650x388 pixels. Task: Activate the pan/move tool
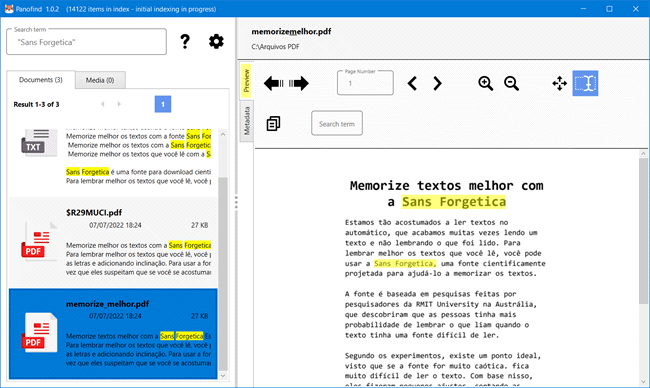coord(560,83)
